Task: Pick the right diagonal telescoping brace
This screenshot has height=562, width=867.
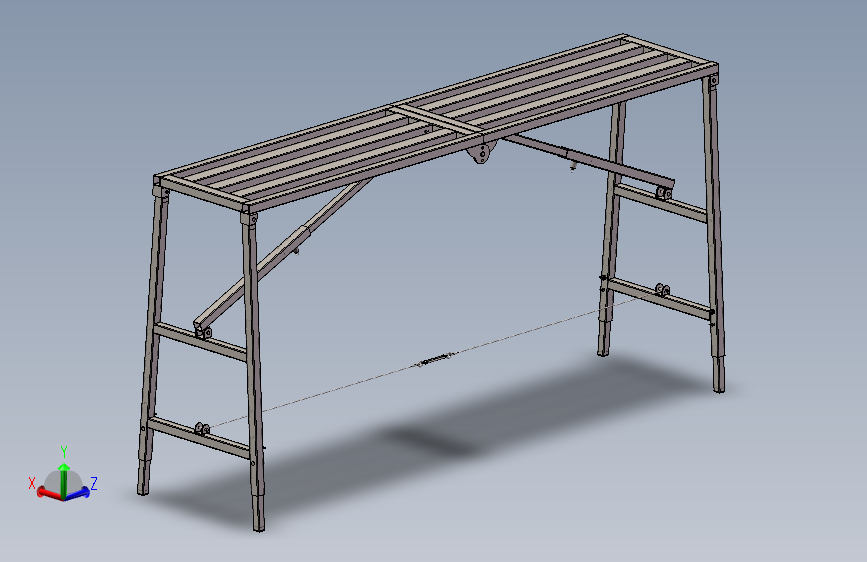Action: pyautogui.click(x=593, y=162)
